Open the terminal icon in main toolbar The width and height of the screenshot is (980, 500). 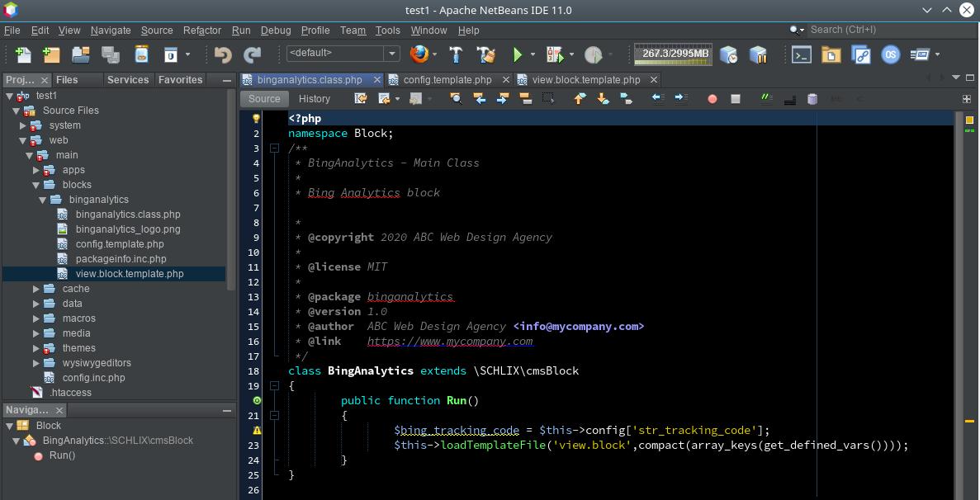[801, 55]
